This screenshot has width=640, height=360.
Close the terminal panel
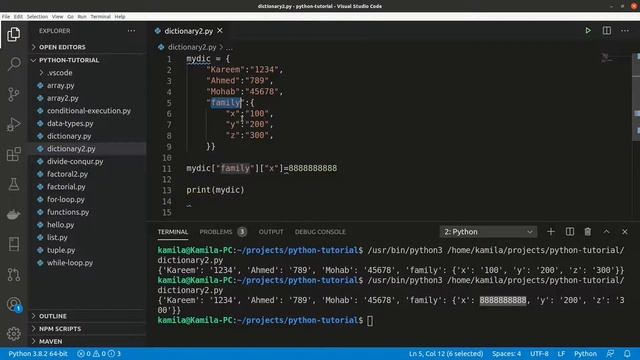click(624, 231)
